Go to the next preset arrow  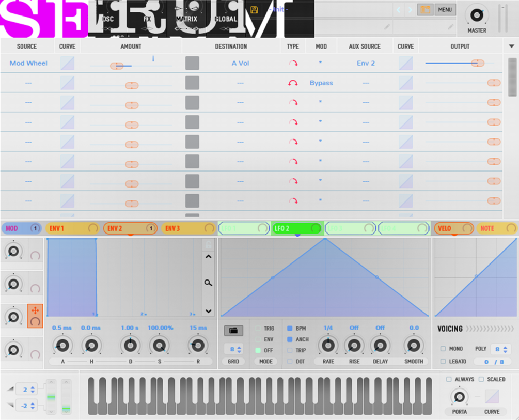(x=410, y=10)
